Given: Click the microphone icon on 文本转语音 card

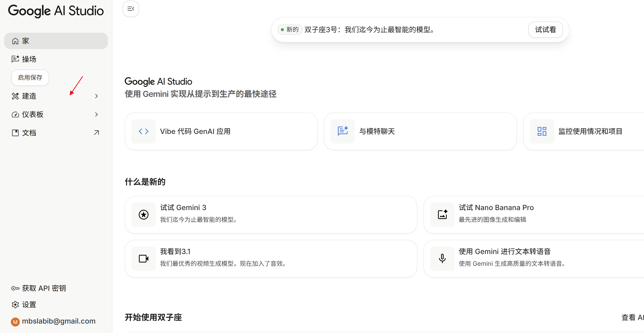Looking at the screenshot, I should point(442,258).
